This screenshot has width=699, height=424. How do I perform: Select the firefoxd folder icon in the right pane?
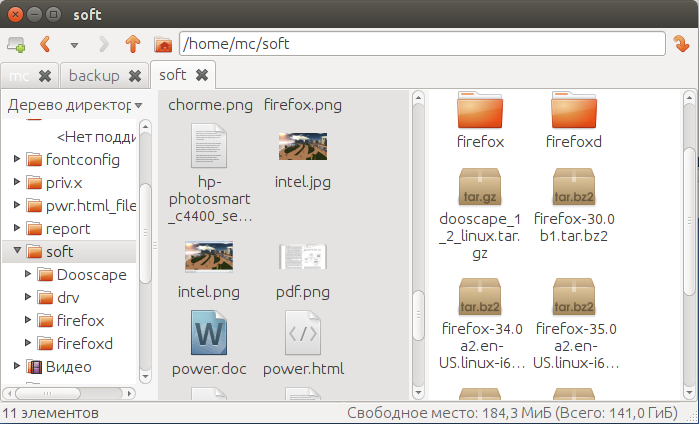(x=574, y=110)
